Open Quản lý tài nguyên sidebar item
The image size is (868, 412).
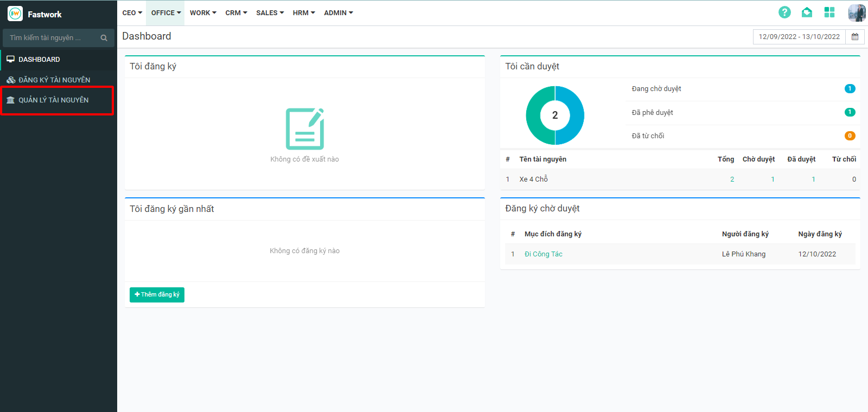53,100
